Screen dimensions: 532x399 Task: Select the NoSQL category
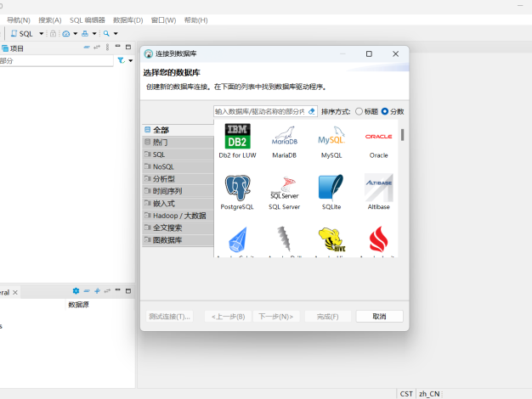coord(178,166)
